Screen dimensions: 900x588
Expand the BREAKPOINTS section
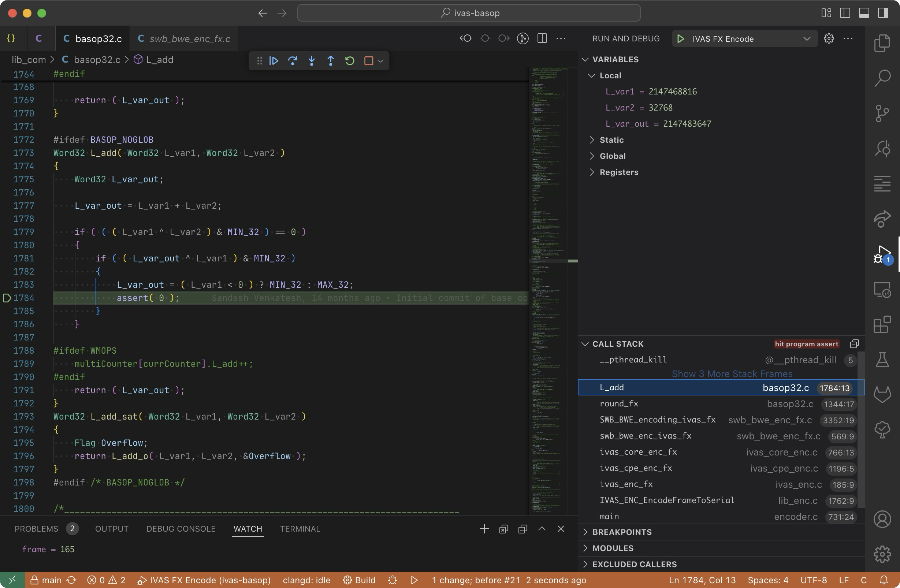(x=622, y=532)
